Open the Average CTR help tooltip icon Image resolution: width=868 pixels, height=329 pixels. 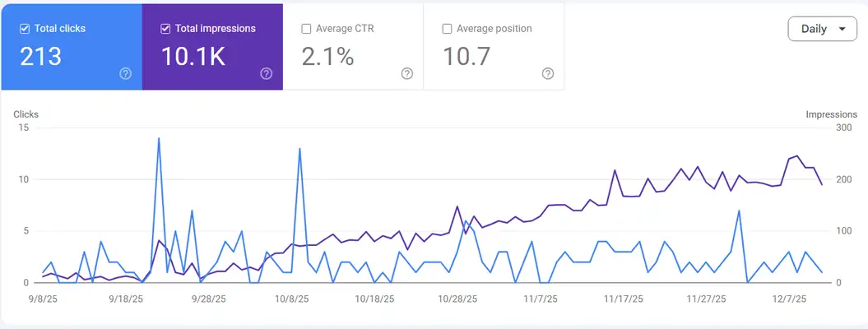pos(407,73)
